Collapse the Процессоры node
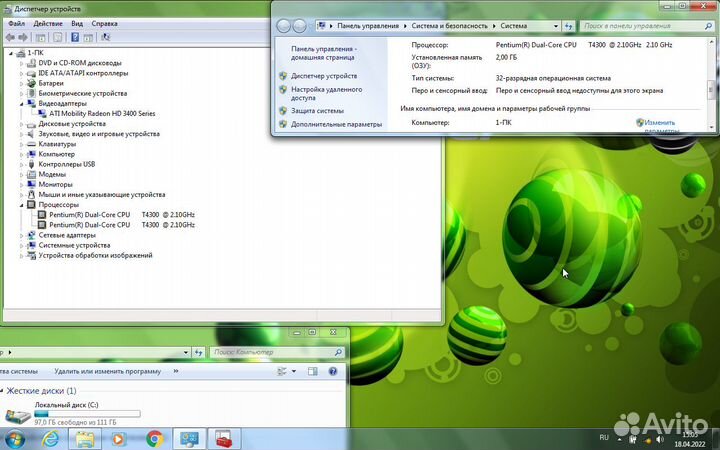 click(21, 205)
